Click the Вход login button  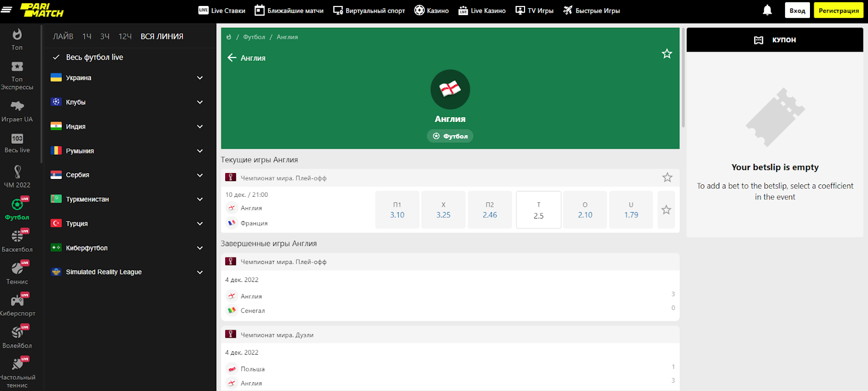coord(797,10)
